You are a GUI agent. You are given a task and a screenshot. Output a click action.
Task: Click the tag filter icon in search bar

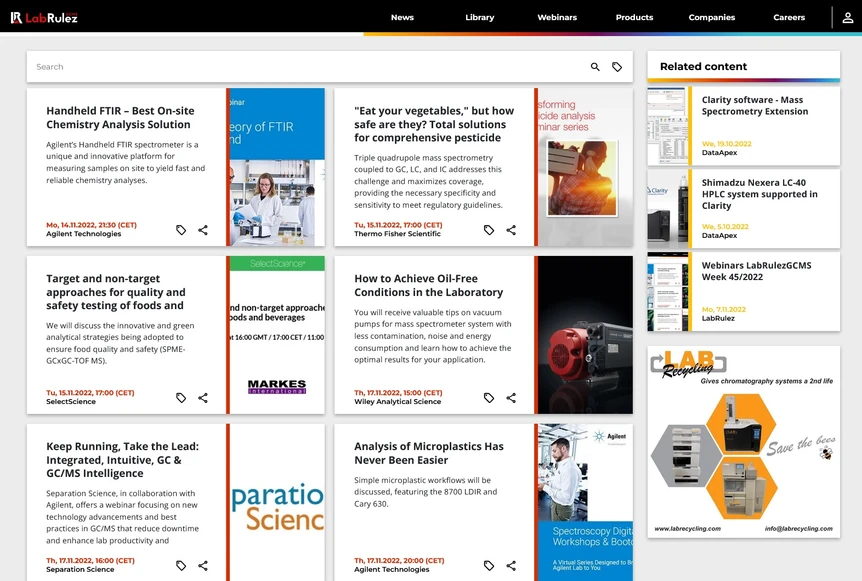coord(617,67)
